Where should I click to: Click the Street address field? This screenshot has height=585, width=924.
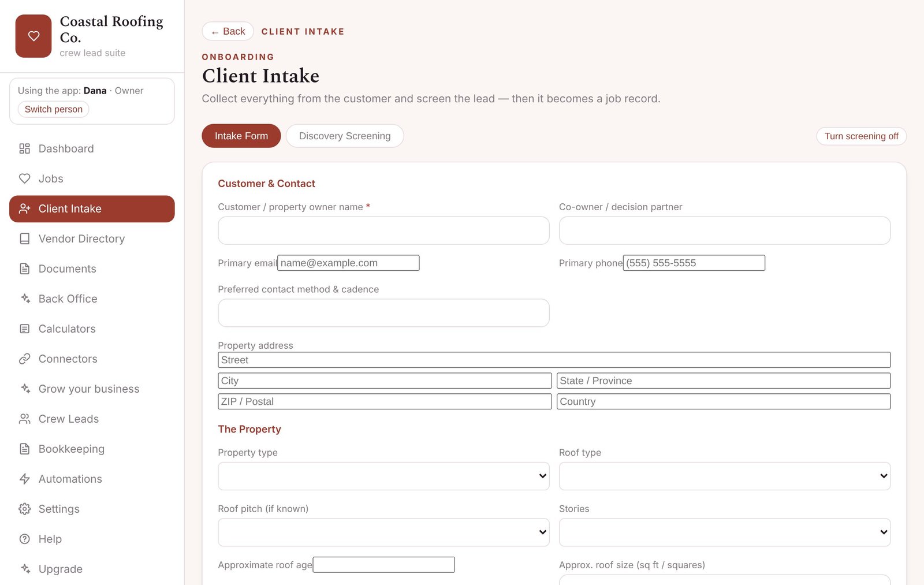[554, 360]
